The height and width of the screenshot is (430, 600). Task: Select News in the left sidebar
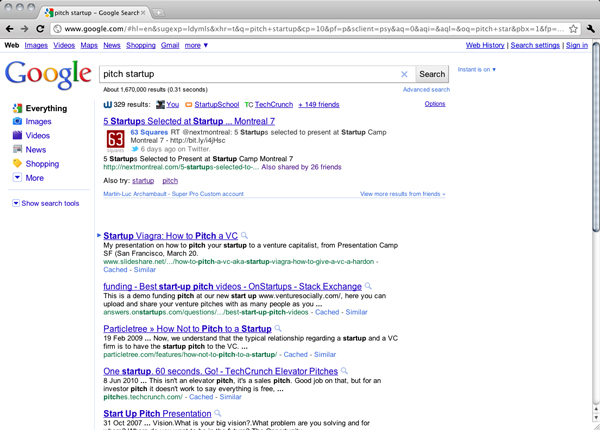click(36, 149)
